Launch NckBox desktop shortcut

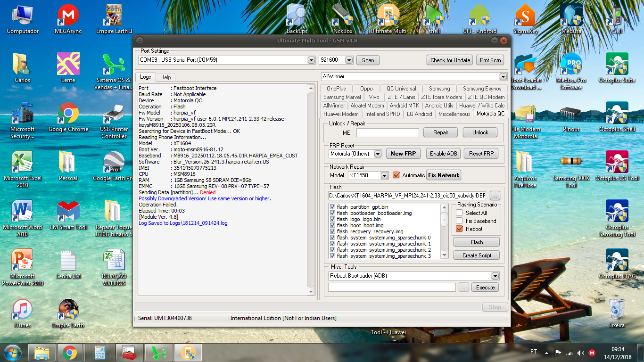[343, 19]
